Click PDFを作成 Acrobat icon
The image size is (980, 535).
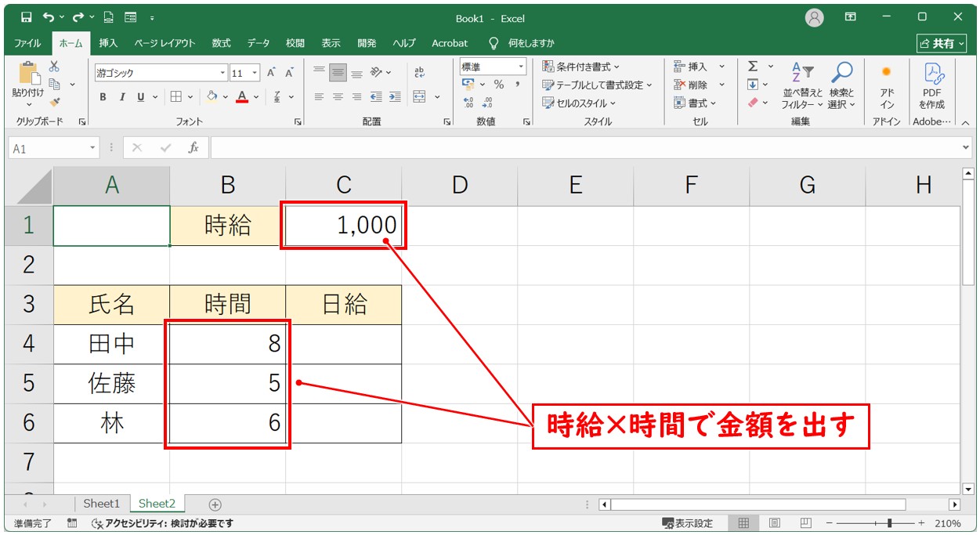click(931, 85)
